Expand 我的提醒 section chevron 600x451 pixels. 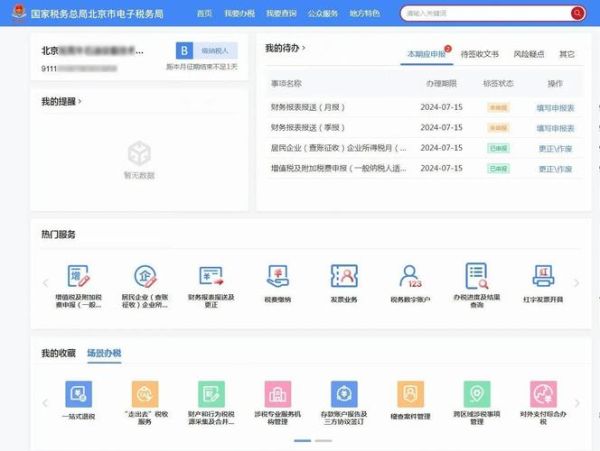point(80,101)
